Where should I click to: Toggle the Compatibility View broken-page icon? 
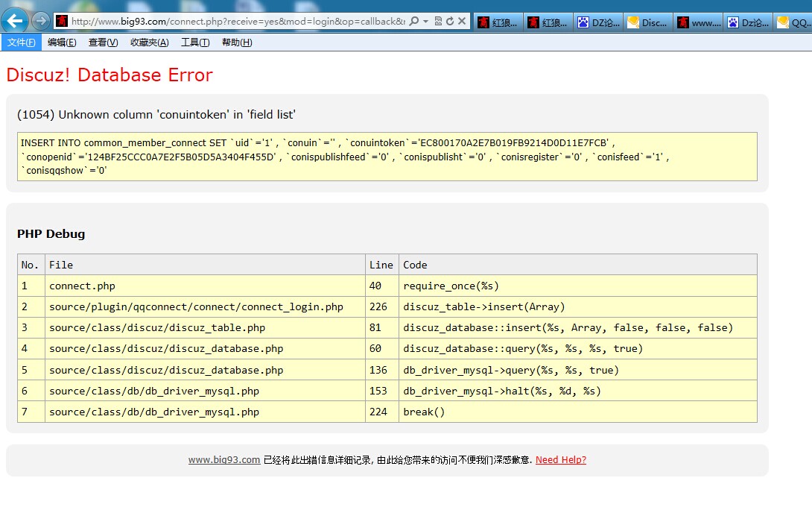438,22
